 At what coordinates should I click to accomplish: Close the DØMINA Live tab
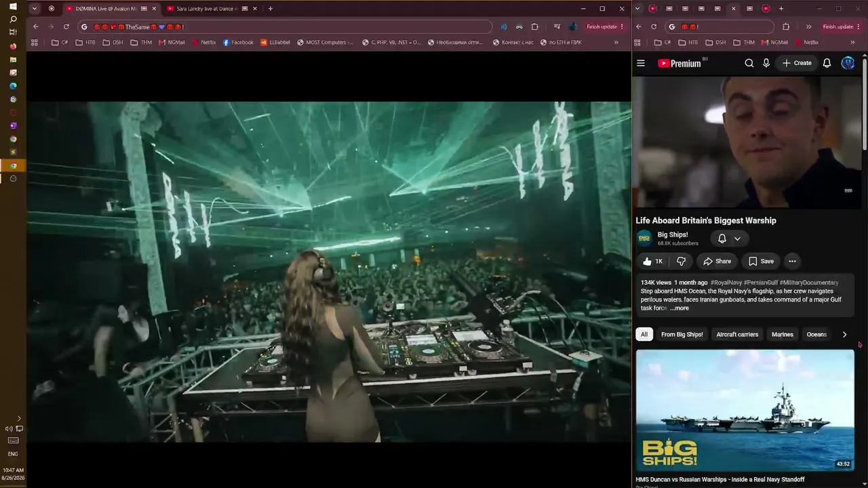pyautogui.click(x=154, y=9)
